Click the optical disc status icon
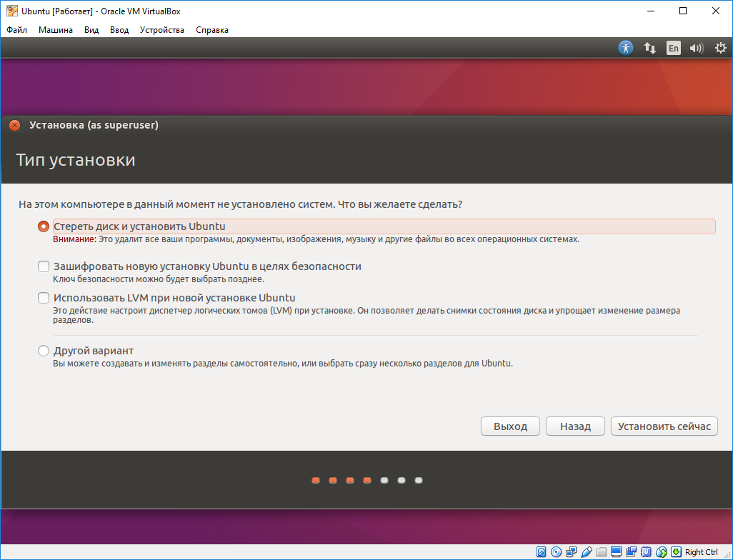 [x=556, y=552]
